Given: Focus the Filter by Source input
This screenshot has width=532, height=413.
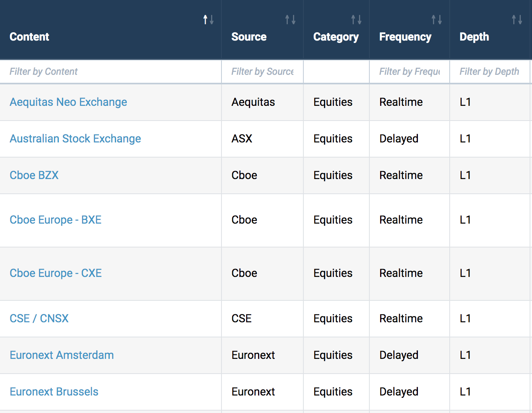Looking at the screenshot, I should pos(262,72).
